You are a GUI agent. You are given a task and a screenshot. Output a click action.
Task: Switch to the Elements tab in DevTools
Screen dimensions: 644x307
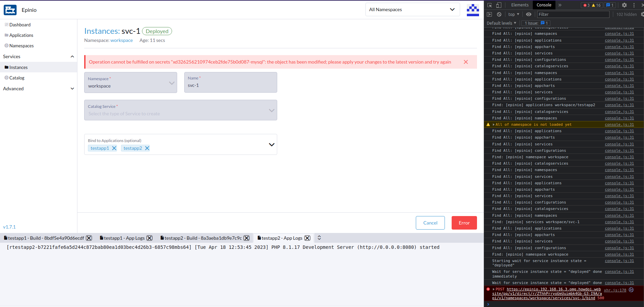coord(519,5)
